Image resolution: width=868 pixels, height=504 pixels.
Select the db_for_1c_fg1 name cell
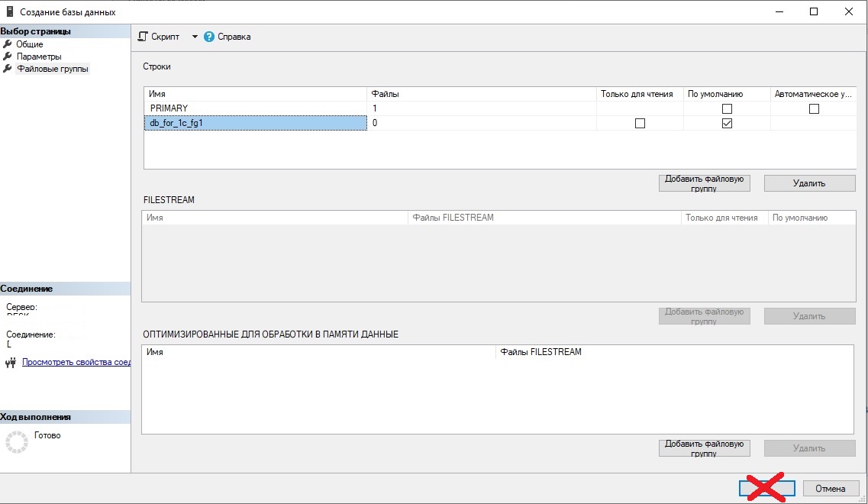(x=255, y=123)
